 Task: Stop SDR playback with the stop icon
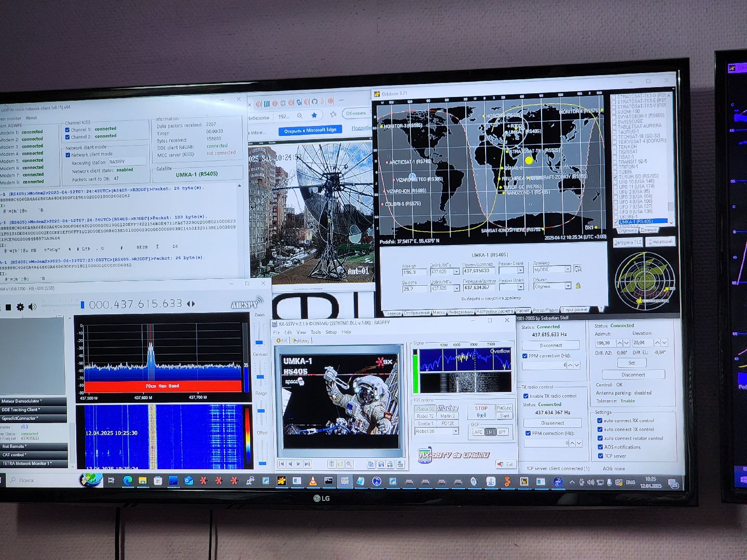coord(7,307)
